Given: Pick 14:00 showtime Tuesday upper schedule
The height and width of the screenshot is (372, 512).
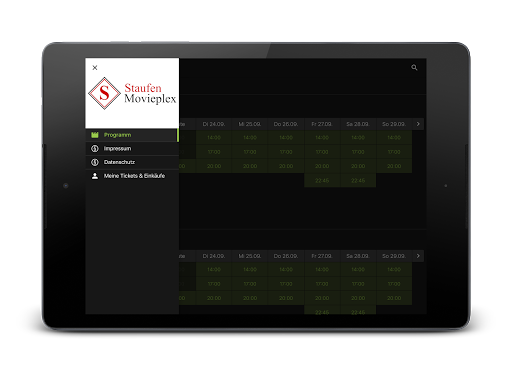Looking at the screenshot, I should point(214,138).
